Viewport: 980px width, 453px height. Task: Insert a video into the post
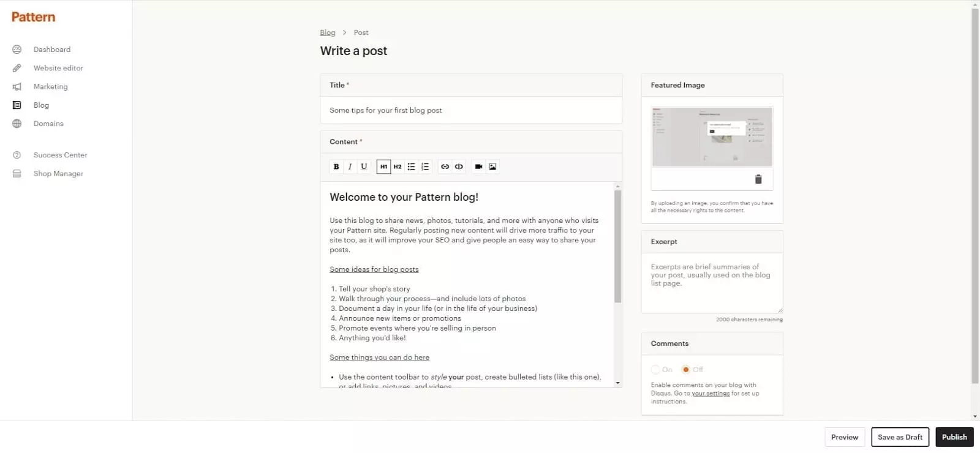pos(478,166)
